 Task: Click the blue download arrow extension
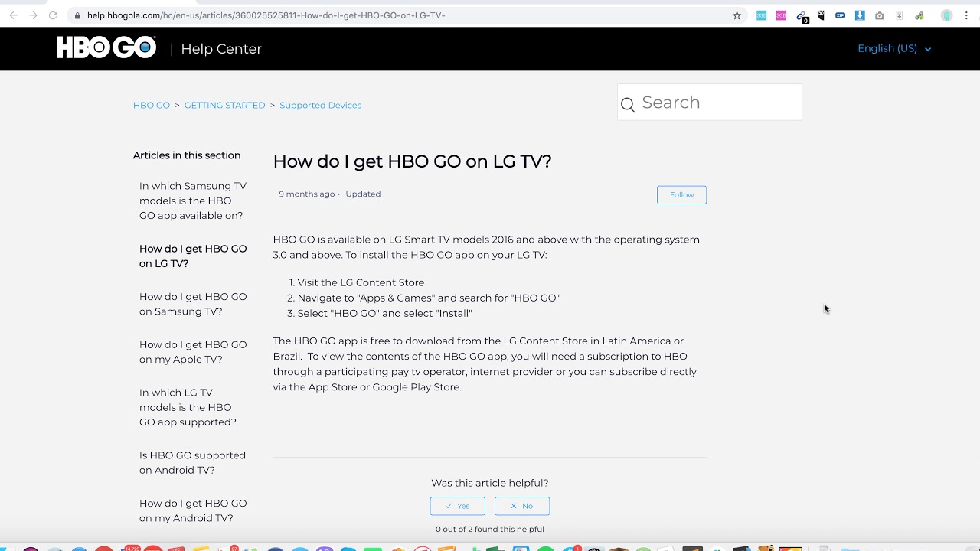[x=860, y=15]
